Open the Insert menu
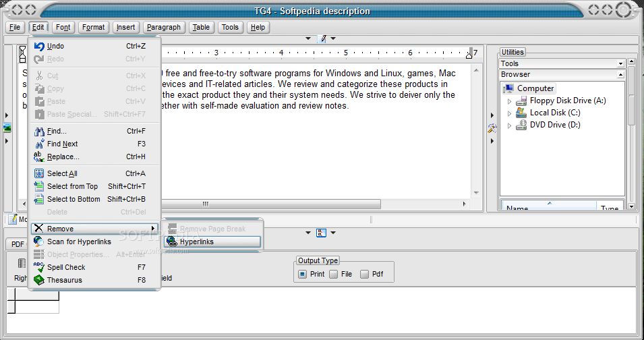This screenshot has height=340, width=644. [125, 28]
